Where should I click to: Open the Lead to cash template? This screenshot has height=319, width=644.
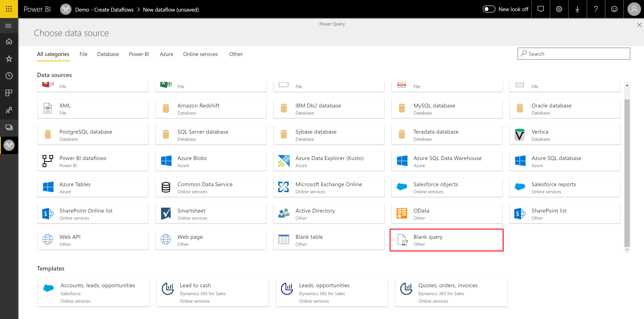(213, 293)
